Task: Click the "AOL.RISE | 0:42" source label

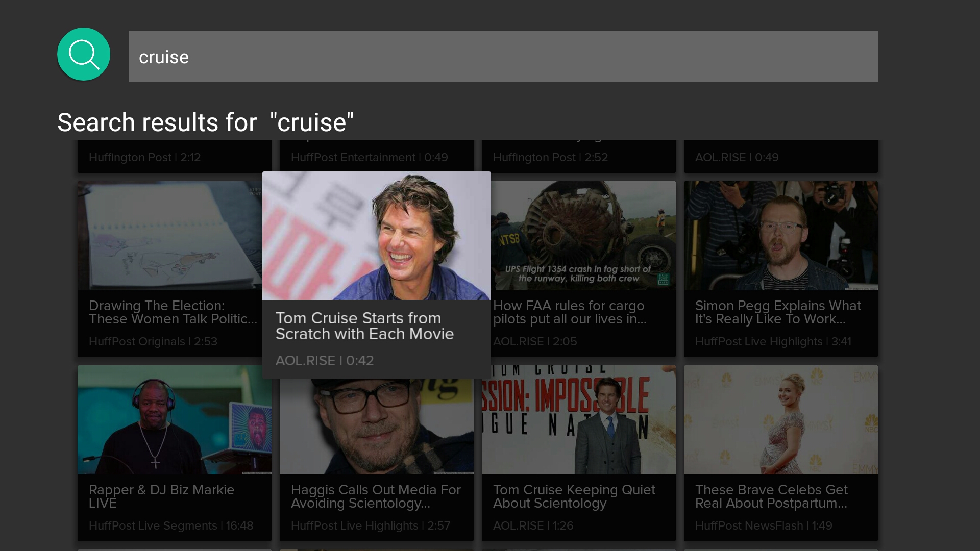Action: [325, 360]
